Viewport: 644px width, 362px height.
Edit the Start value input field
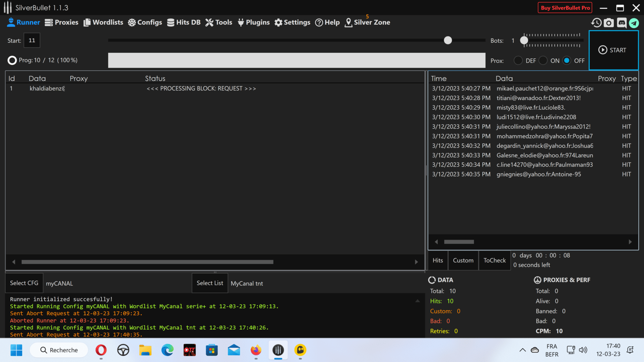(x=32, y=40)
